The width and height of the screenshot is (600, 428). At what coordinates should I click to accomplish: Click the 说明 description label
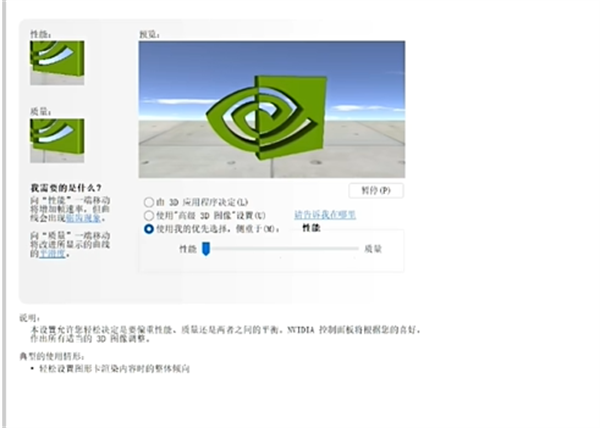pyautogui.click(x=29, y=318)
